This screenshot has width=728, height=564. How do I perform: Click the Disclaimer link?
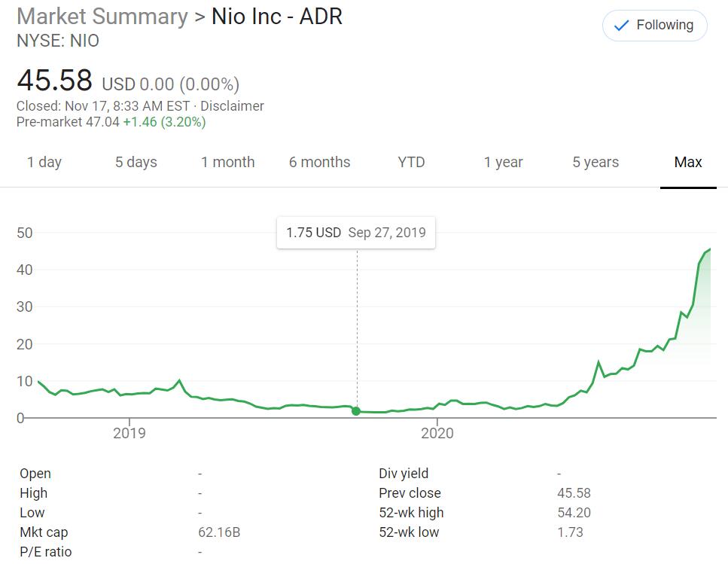(234, 106)
